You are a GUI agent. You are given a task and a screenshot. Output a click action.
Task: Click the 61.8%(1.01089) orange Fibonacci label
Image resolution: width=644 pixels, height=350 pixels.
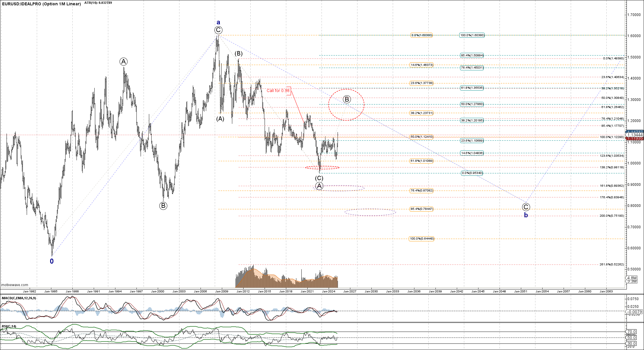pyautogui.click(x=422, y=161)
